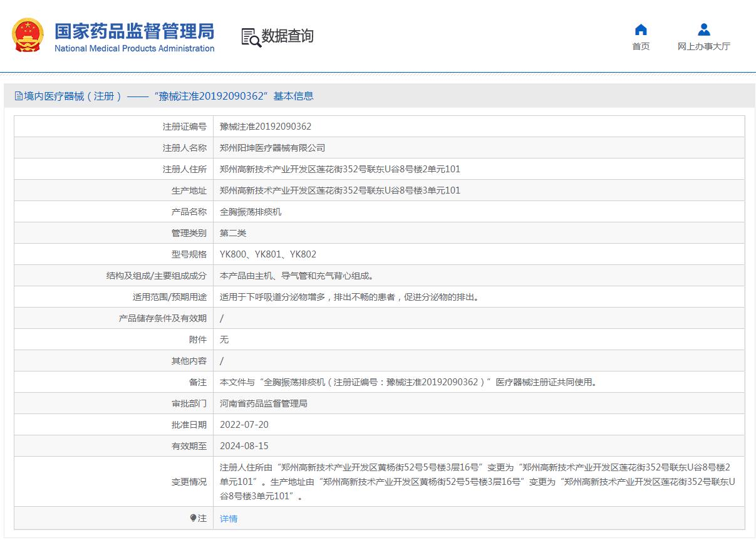Click the 数据查询 heading text
The height and width of the screenshot is (540, 756).
pyautogui.click(x=287, y=36)
